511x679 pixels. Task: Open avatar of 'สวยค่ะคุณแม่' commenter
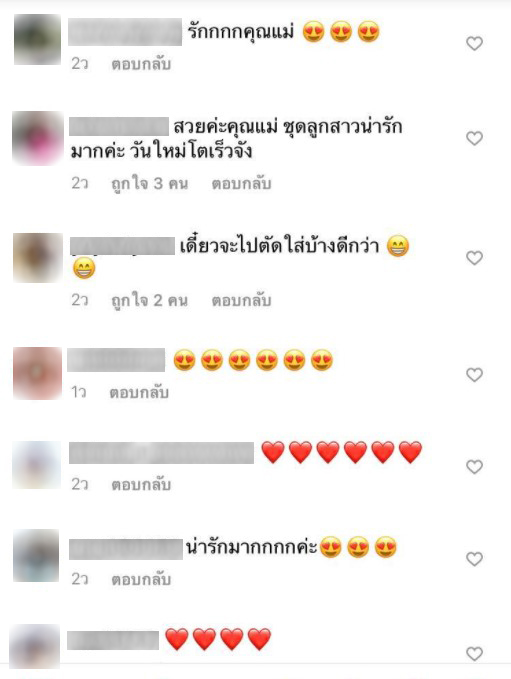pos(37,138)
